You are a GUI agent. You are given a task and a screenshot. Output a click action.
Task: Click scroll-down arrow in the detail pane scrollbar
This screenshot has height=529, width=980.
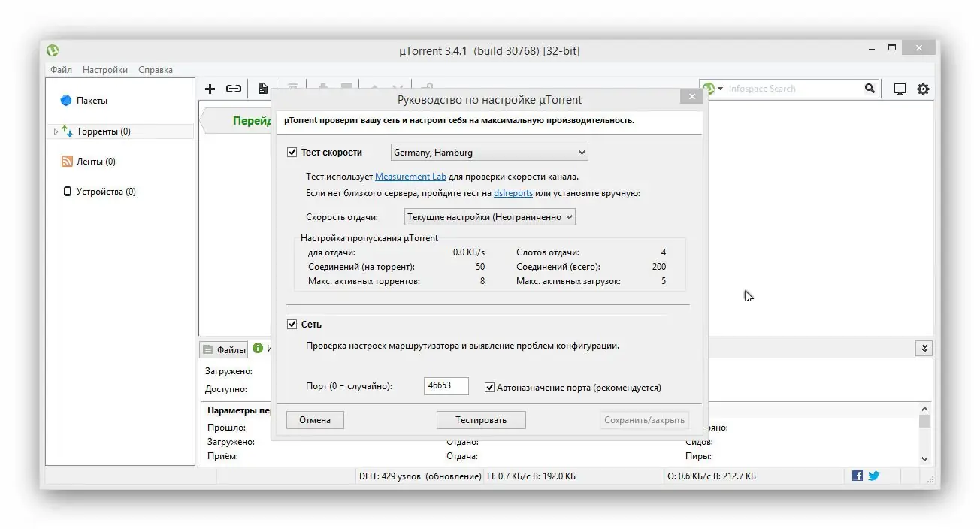pos(924,458)
